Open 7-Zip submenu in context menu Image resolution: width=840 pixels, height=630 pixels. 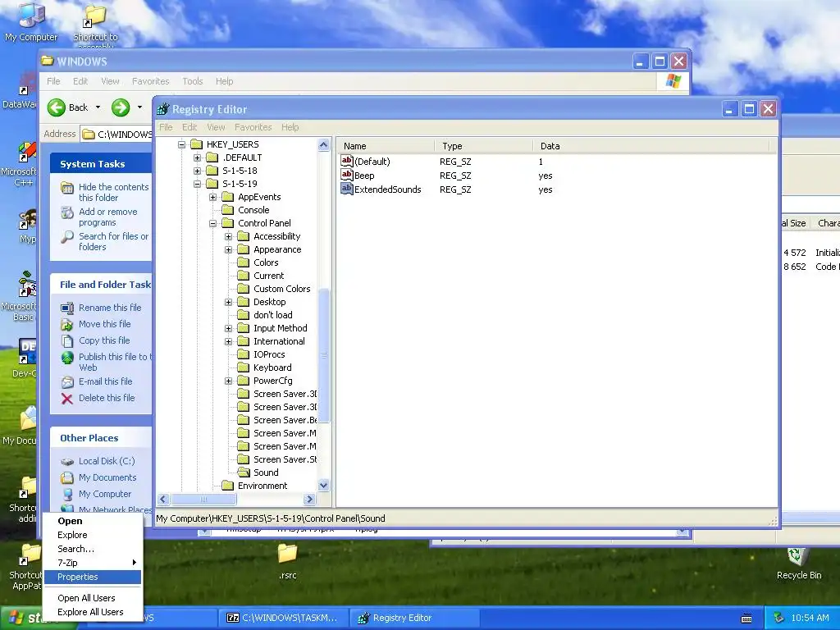tap(92, 563)
